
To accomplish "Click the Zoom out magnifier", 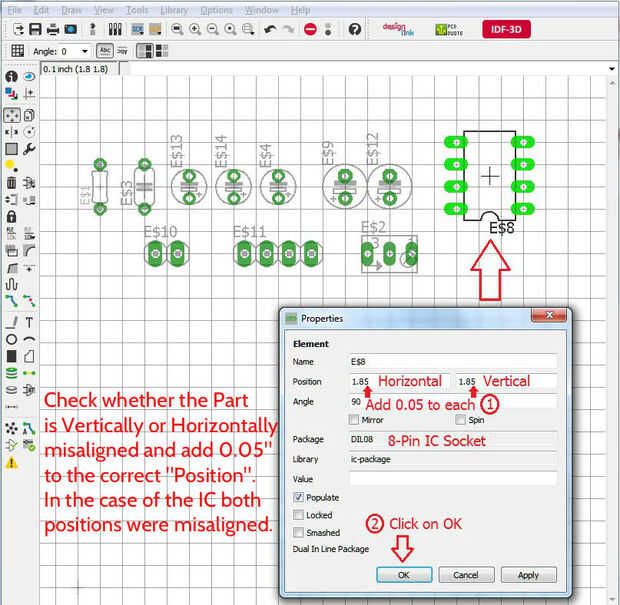I will click(212, 29).
